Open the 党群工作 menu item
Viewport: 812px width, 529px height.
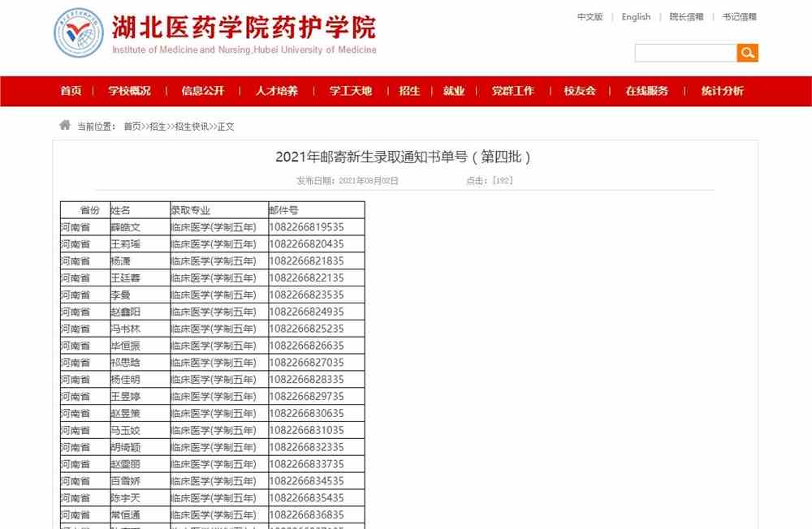tap(512, 91)
